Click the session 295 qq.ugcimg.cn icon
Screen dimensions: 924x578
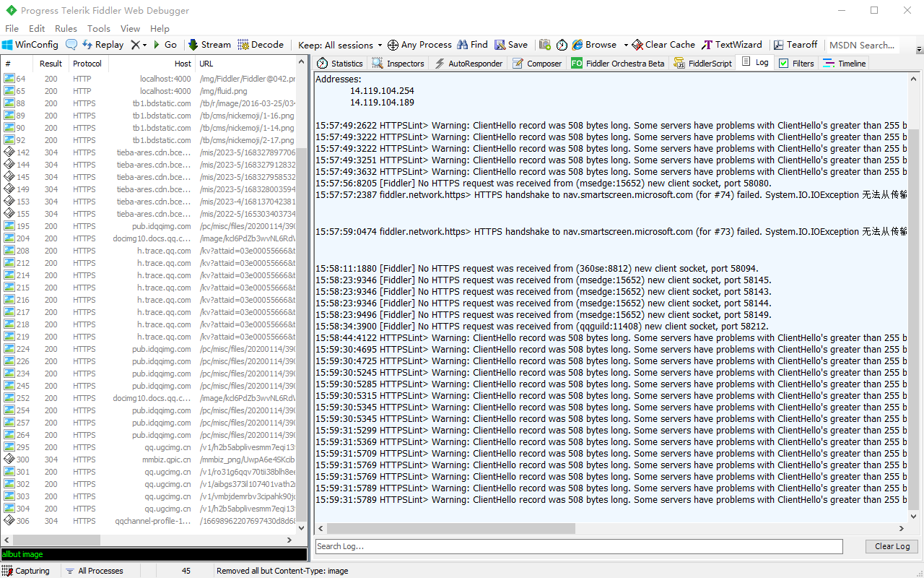click(x=9, y=447)
